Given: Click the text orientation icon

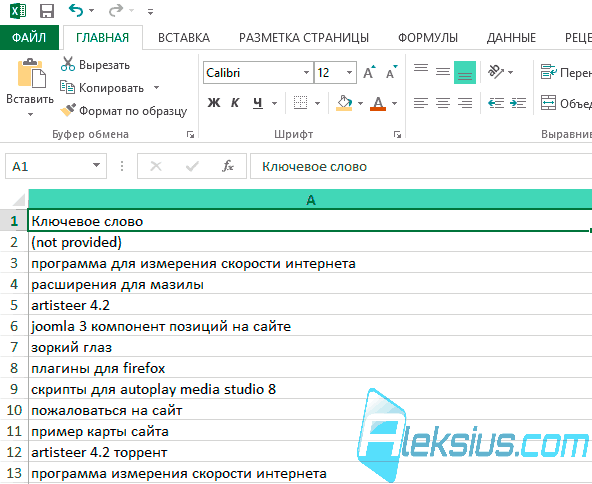Looking at the screenshot, I should point(496,71).
